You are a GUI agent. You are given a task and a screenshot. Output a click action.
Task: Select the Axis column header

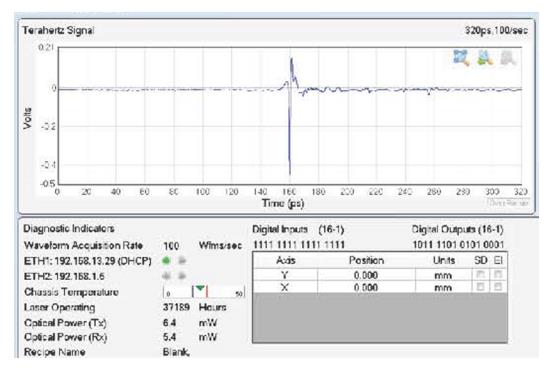tap(285, 260)
